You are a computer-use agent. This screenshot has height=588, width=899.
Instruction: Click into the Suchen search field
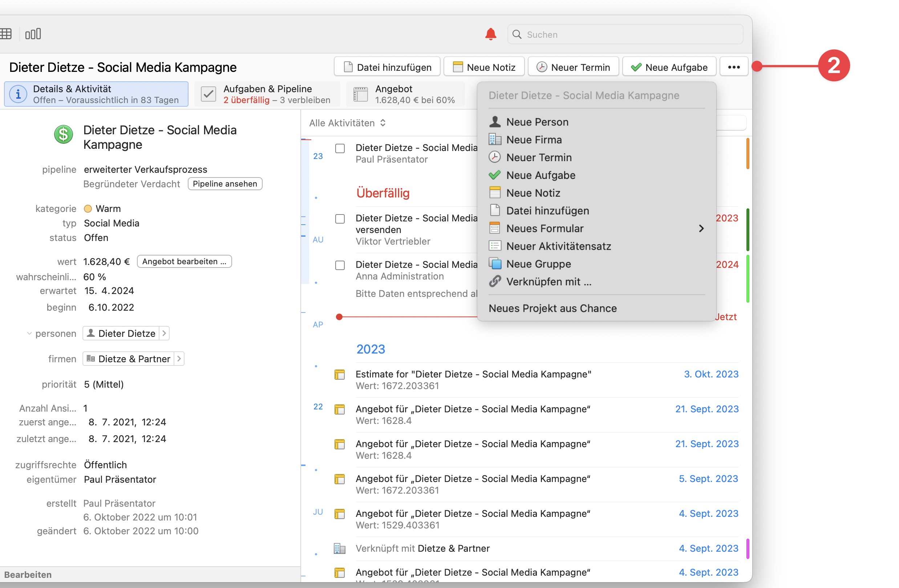coord(625,34)
